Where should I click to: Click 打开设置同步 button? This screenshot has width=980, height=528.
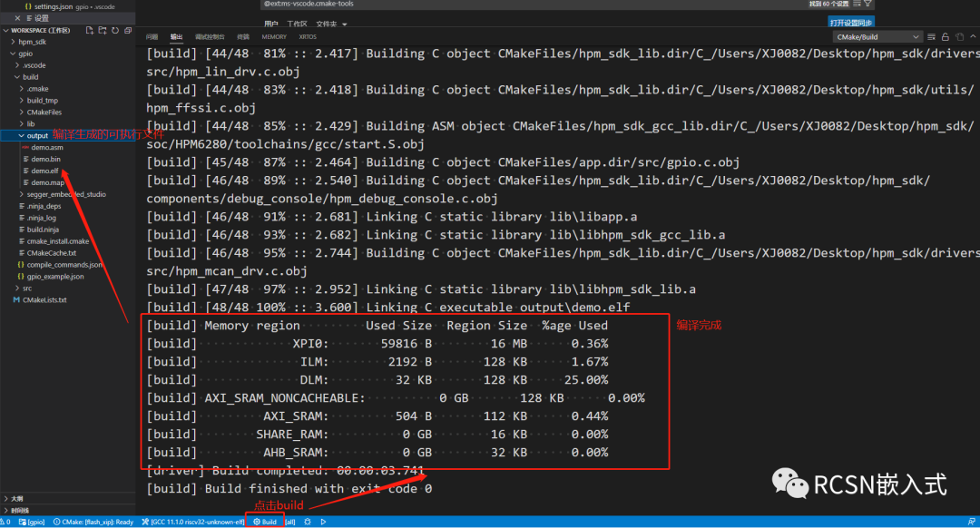pyautogui.click(x=850, y=23)
